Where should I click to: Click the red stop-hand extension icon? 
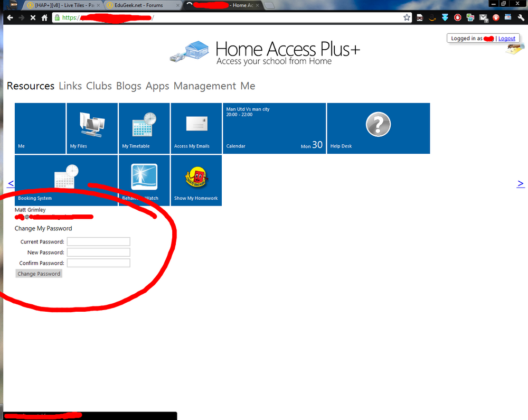(458, 17)
